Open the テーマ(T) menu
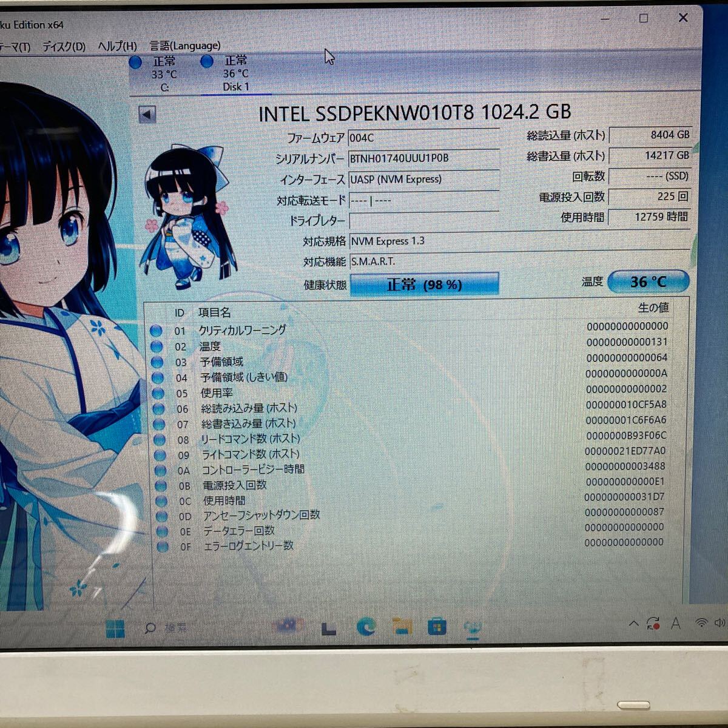This screenshot has width=728, height=728. [15, 47]
